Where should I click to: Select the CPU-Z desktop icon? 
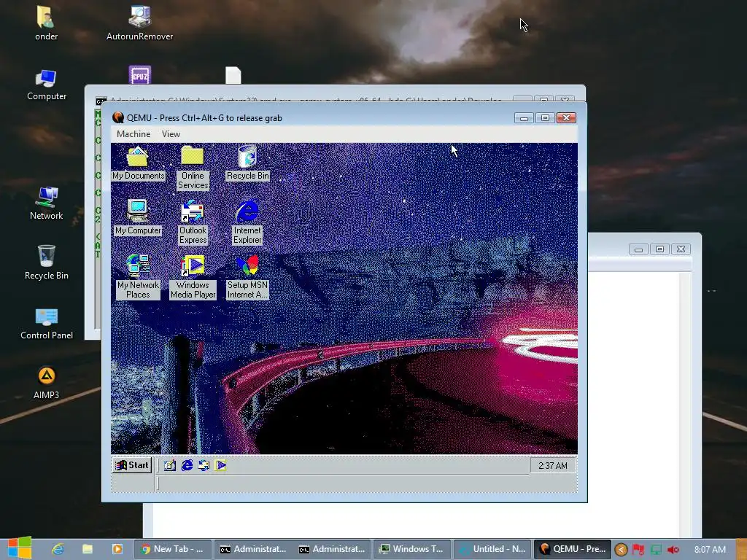139,75
